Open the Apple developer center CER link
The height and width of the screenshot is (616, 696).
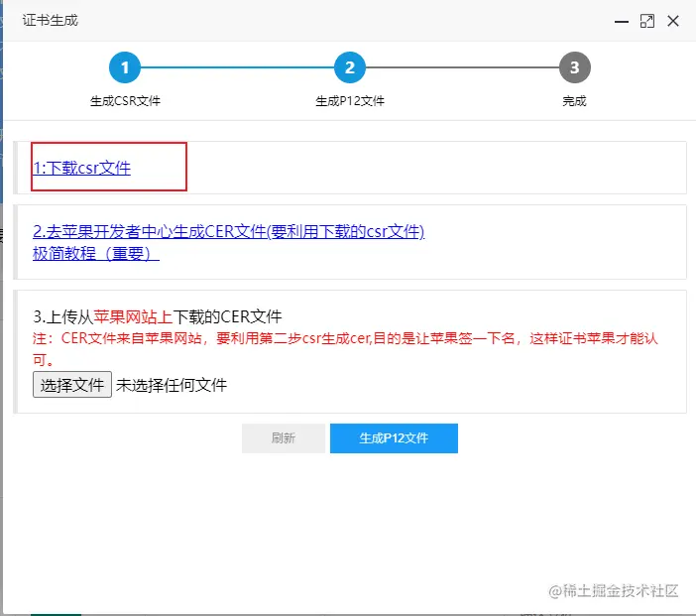229,231
